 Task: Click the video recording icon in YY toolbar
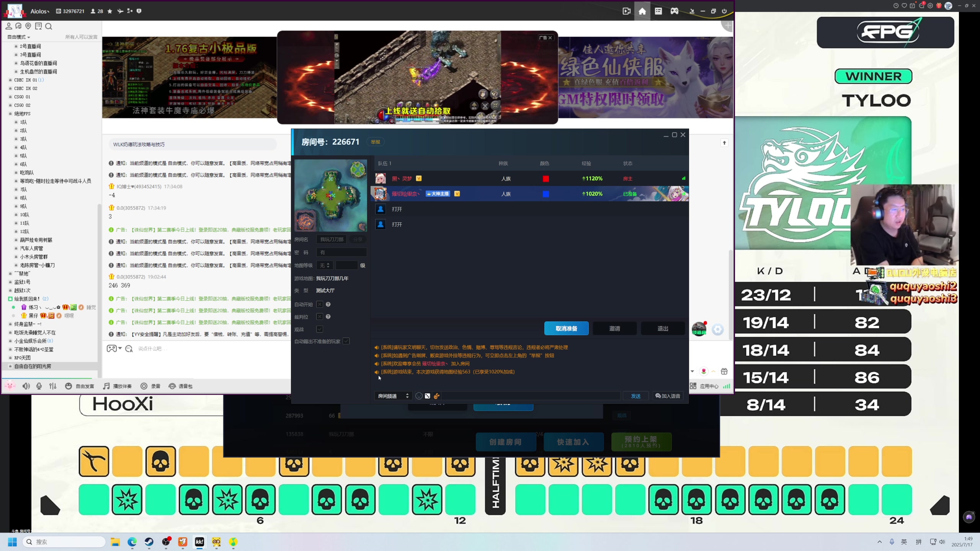(626, 11)
